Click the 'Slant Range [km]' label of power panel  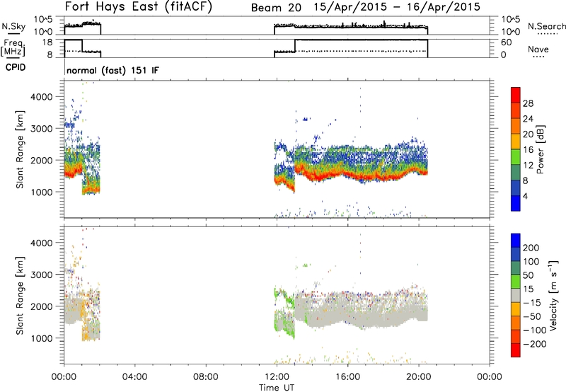coord(20,149)
